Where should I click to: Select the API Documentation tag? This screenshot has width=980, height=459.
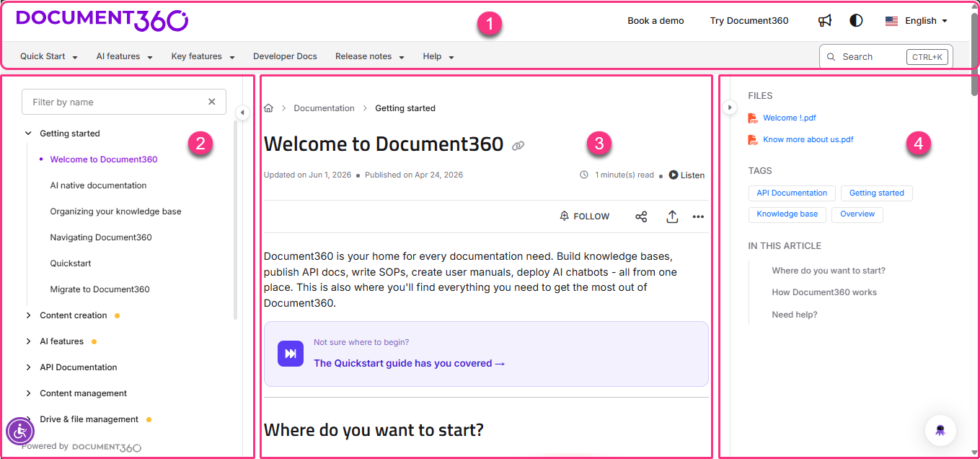[x=792, y=193]
